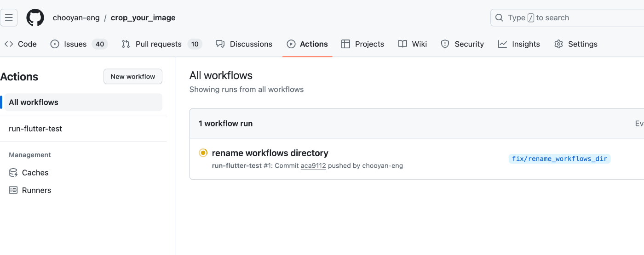Switch to the Pull requests tab
The width and height of the screenshot is (644, 255).
tap(161, 44)
